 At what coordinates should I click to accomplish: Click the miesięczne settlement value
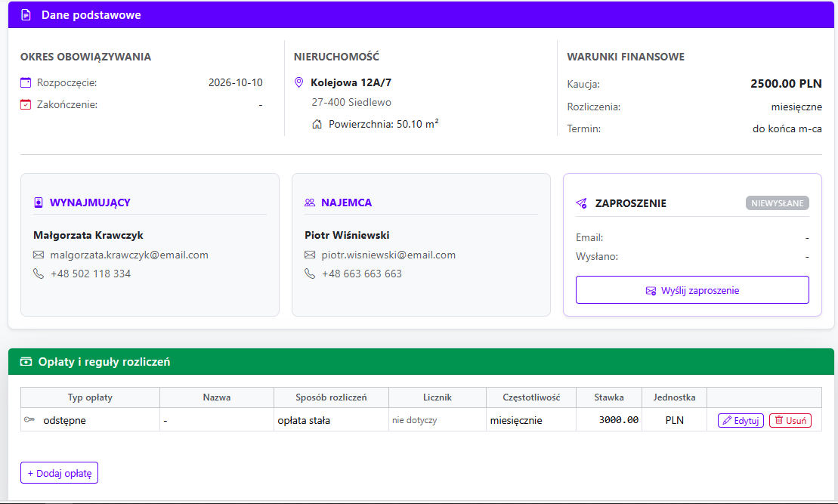tap(796, 107)
